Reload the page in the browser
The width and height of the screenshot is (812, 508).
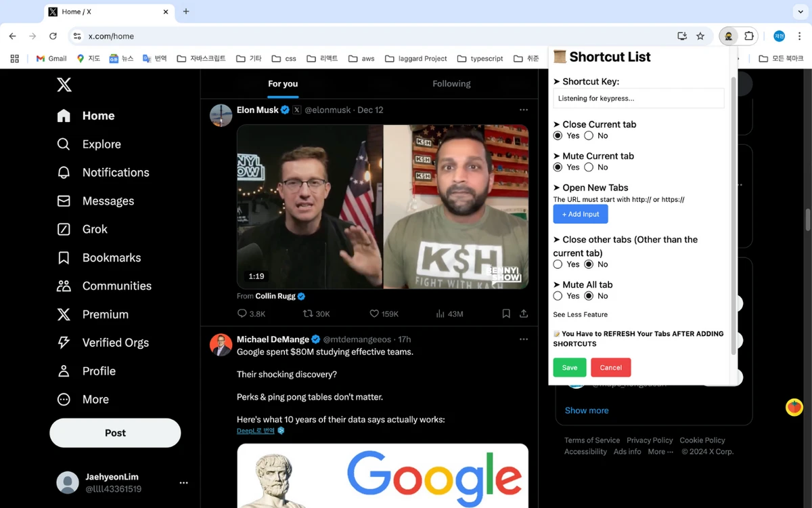(x=53, y=36)
